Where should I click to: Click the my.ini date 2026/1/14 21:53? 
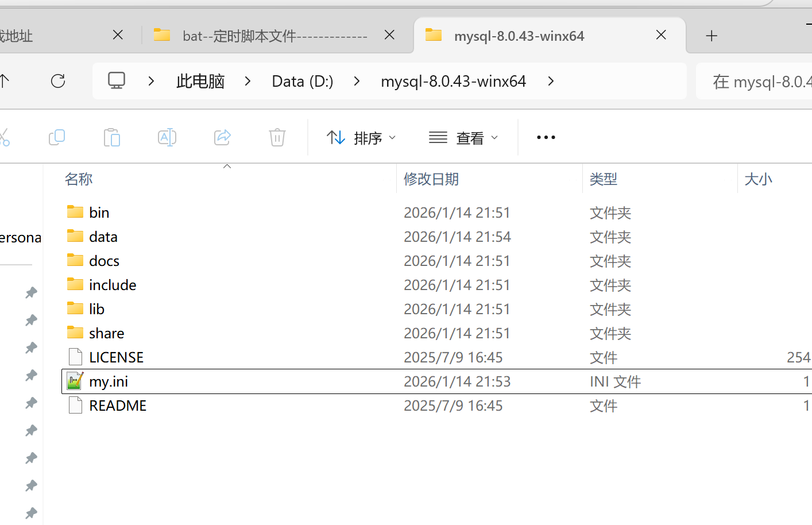coord(457,381)
